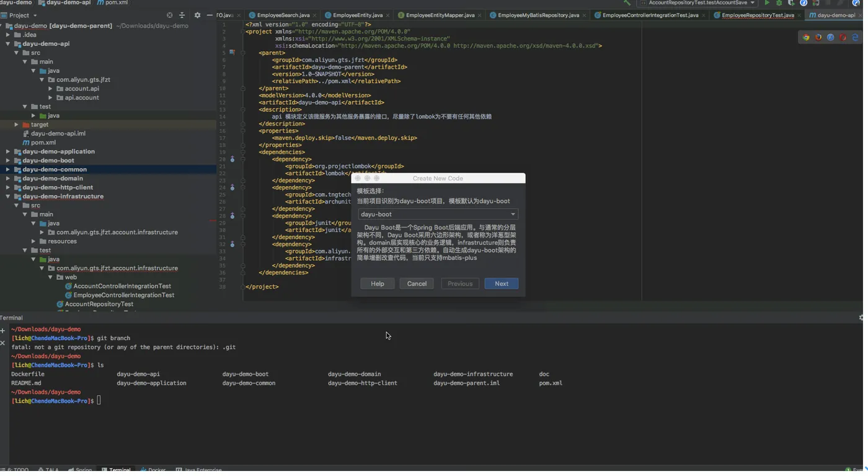868x476 pixels.
Task: Hide the Project panel with the minus icon
Action: tap(211, 16)
